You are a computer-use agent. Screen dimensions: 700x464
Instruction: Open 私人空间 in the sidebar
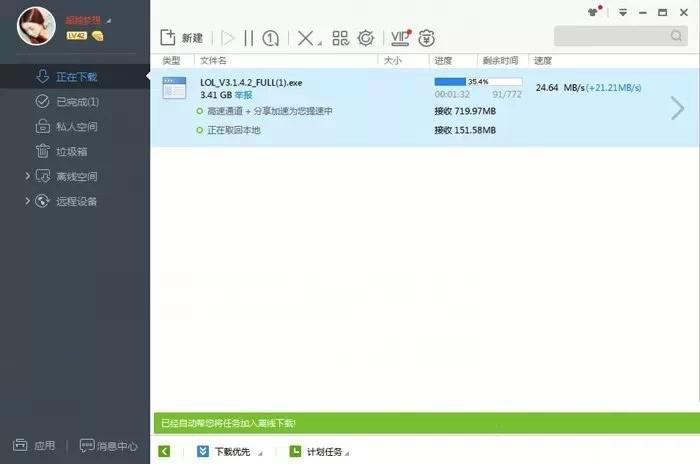pos(75,127)
